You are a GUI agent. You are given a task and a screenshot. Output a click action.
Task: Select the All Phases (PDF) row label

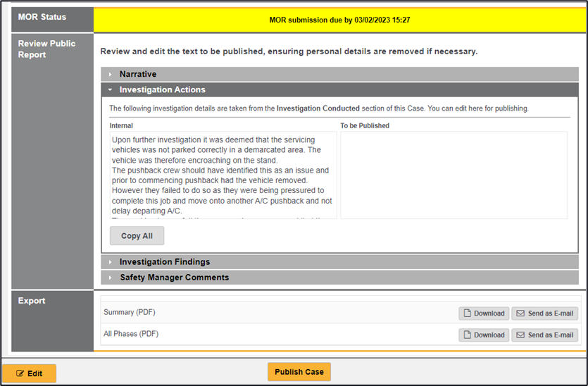click(x=132, y=334)
